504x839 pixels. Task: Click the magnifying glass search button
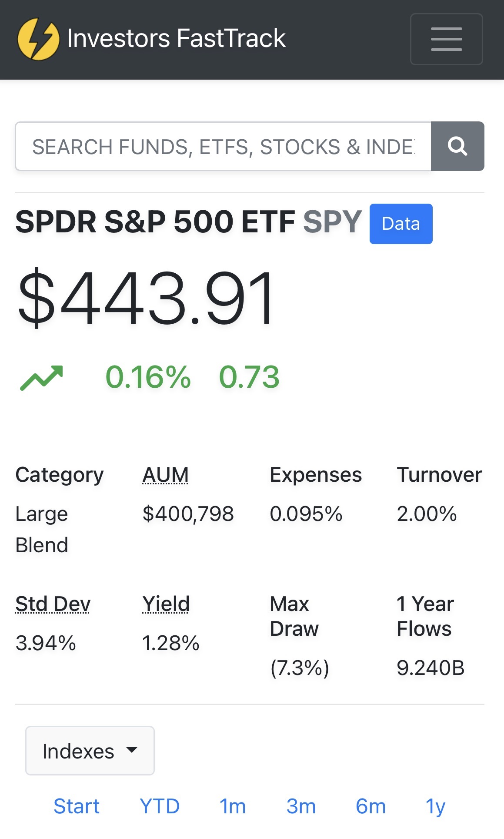pyautogui.click(x=457, y=146)
